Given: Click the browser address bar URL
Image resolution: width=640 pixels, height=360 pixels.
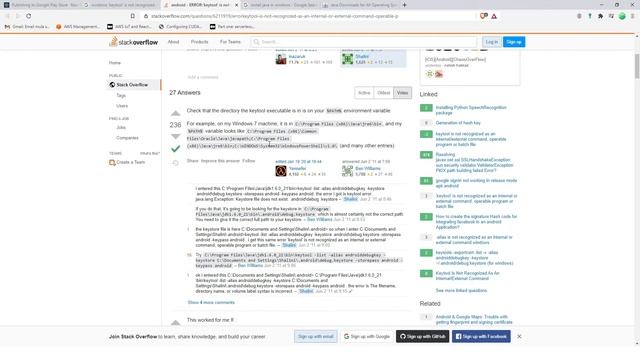Looking at the screenshot, I should pos(274,16).
